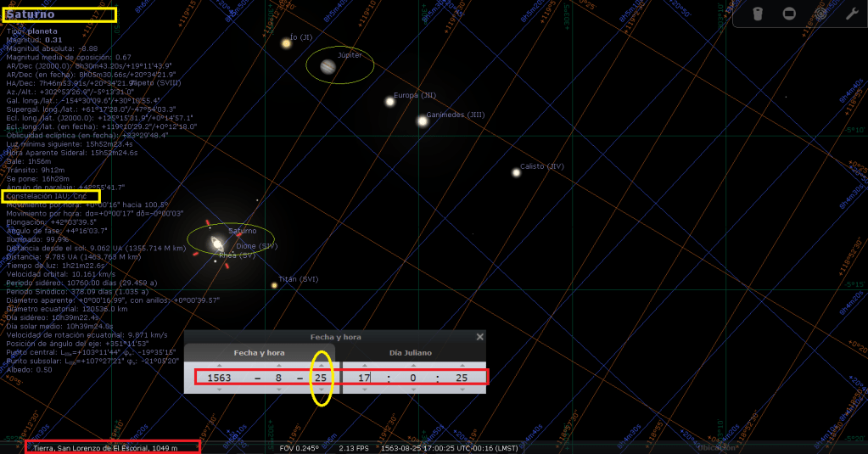Select the Io moon in the sky view

coord(287,42)
